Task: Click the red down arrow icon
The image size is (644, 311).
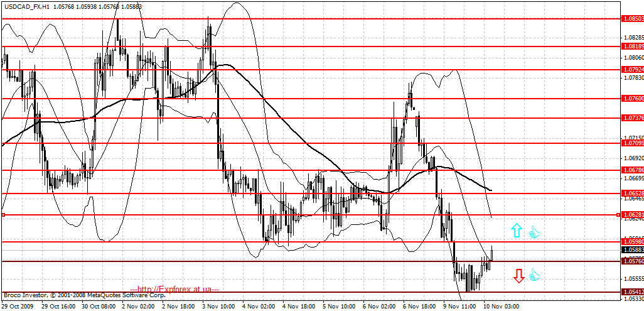Action: pyautogui.click(x=518, y=276)
